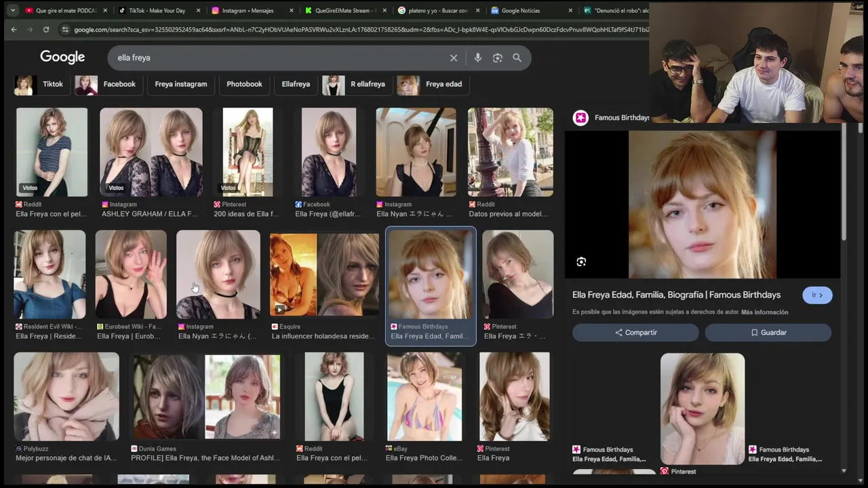Click the Pinterest Ella Freya caption in bottom row

point(493,458)
